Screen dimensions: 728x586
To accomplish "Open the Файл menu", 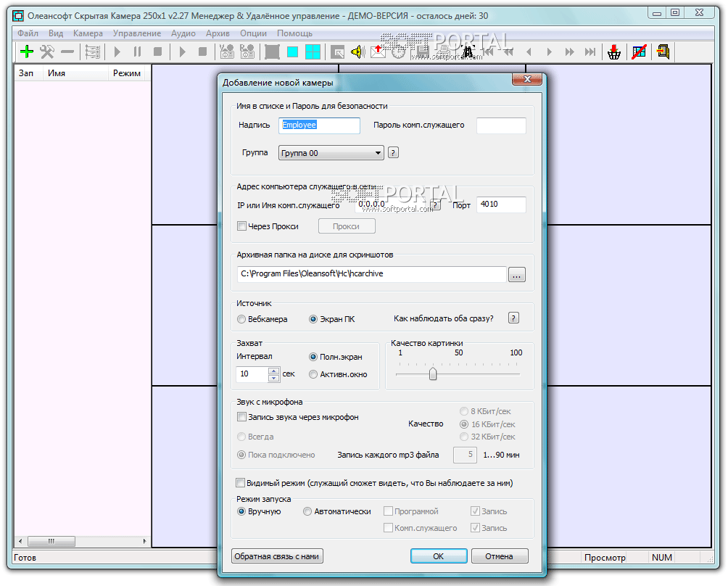I will pos(28,33).
